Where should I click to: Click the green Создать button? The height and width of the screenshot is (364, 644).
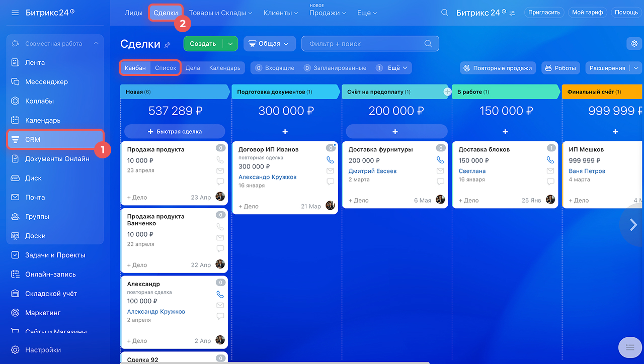(203, 44)
